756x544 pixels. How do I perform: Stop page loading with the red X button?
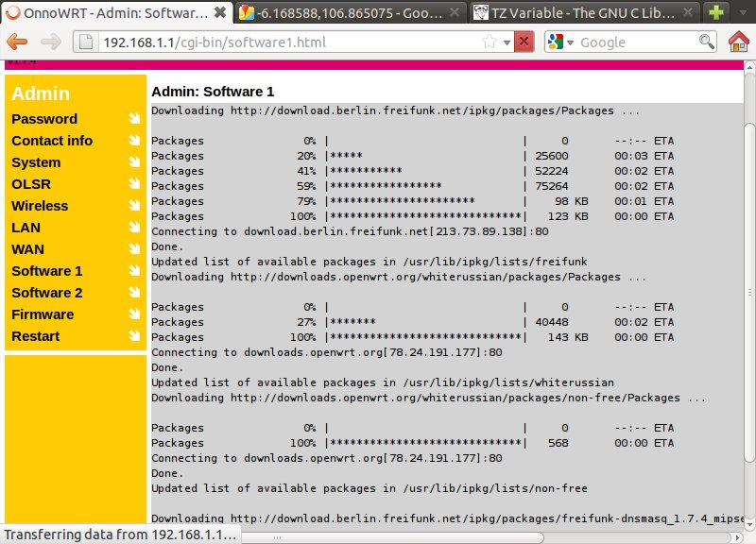tap(524, 42)
